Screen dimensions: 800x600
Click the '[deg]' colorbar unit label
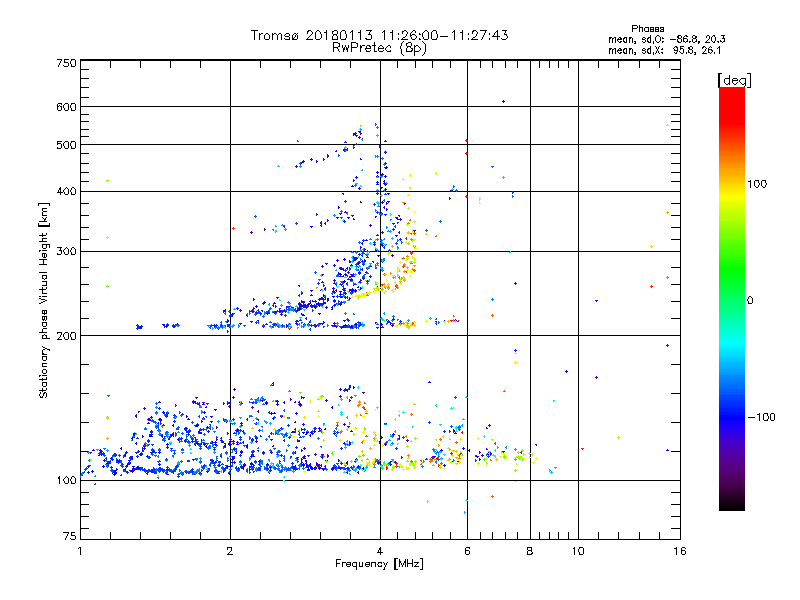click(734, 80)
